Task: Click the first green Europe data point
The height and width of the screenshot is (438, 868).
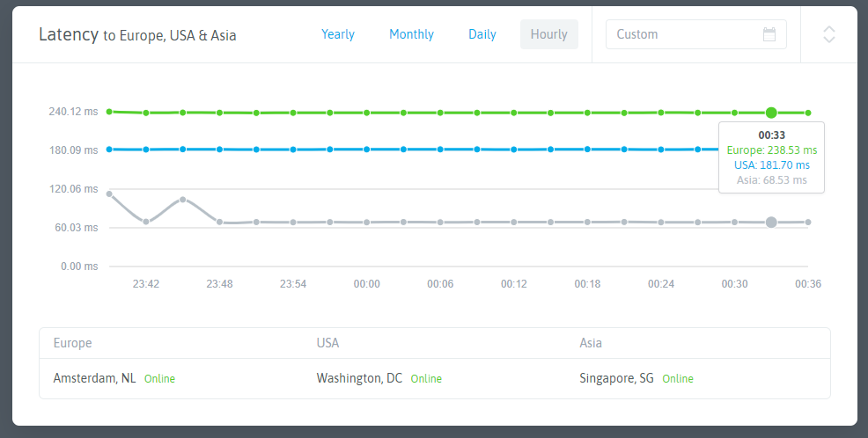Action: click(109, 112)
